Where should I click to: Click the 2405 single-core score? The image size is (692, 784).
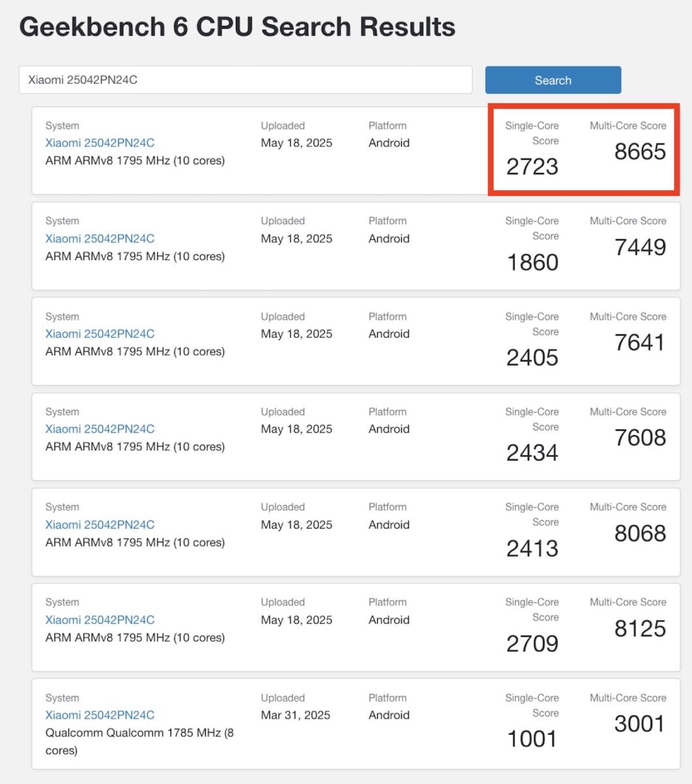[532, 357]
